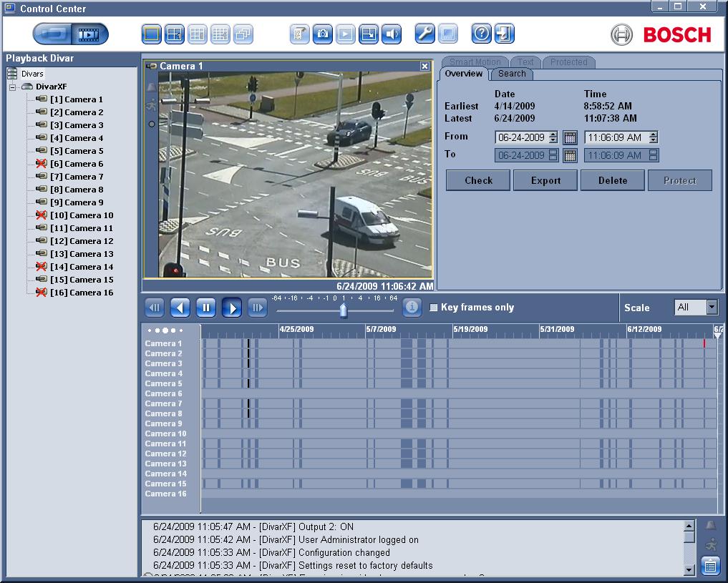
Task: Open the Help question mark
Action: coord(481,34)
